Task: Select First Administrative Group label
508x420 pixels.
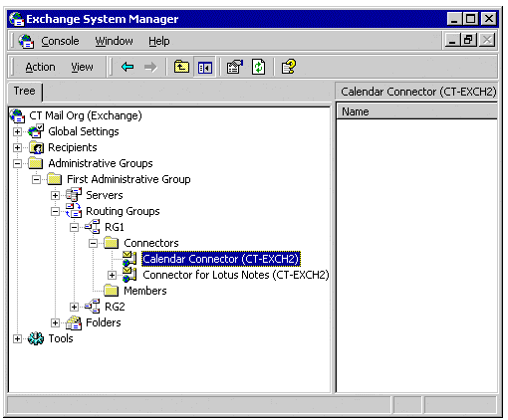Action: (x=128, y=179)
